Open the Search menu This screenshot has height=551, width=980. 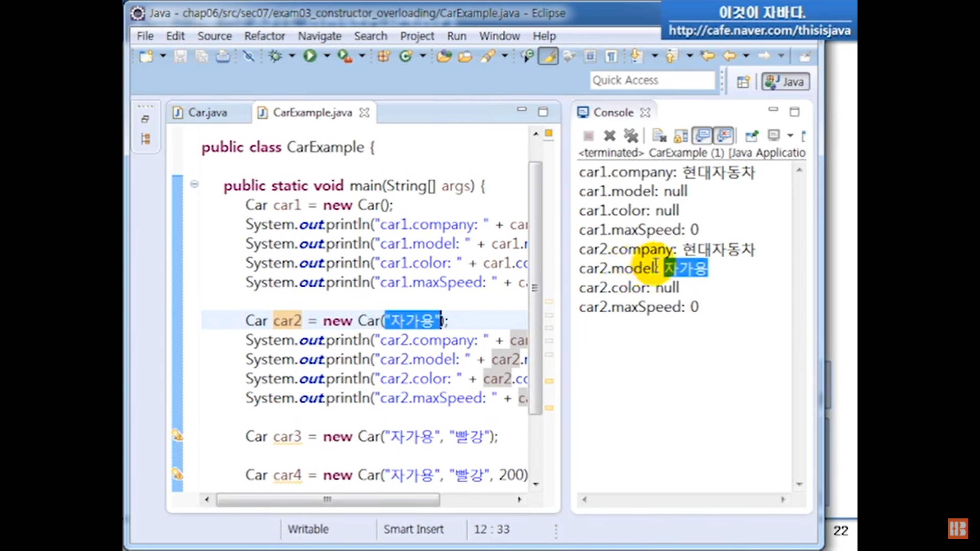coord(371,36)
